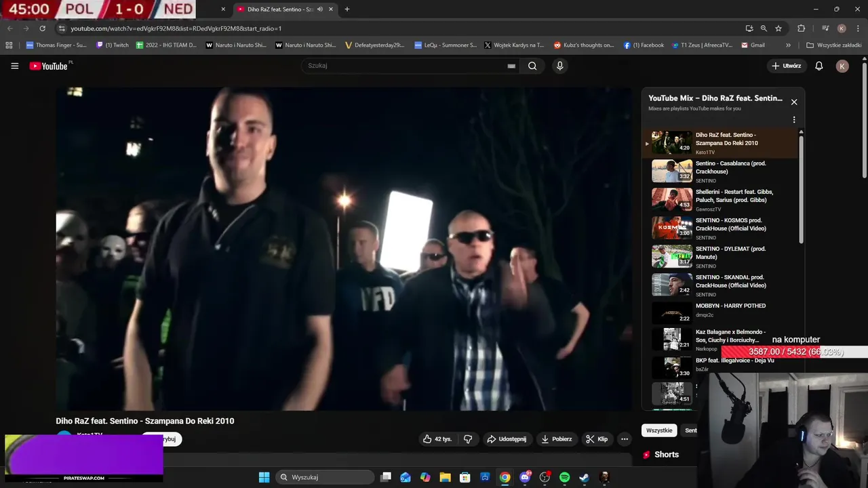This screenshot has width=868, height=488.
Task: Open 2022 - IHG TEAM bookmark
Action: [x=166, y=45]
